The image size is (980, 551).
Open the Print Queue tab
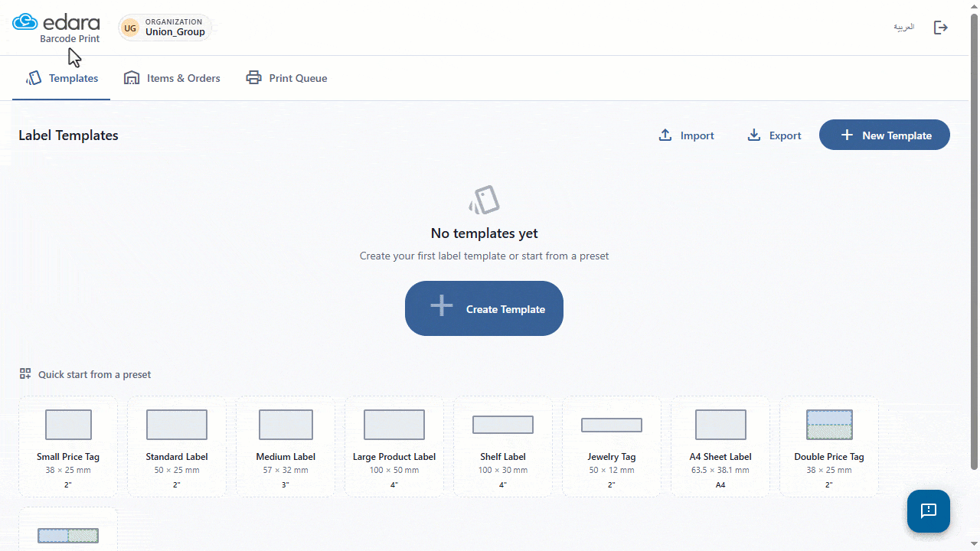(286, 78)
